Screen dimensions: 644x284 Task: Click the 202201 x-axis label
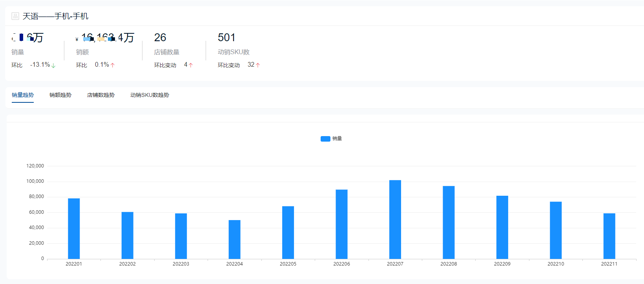point(74,264)
